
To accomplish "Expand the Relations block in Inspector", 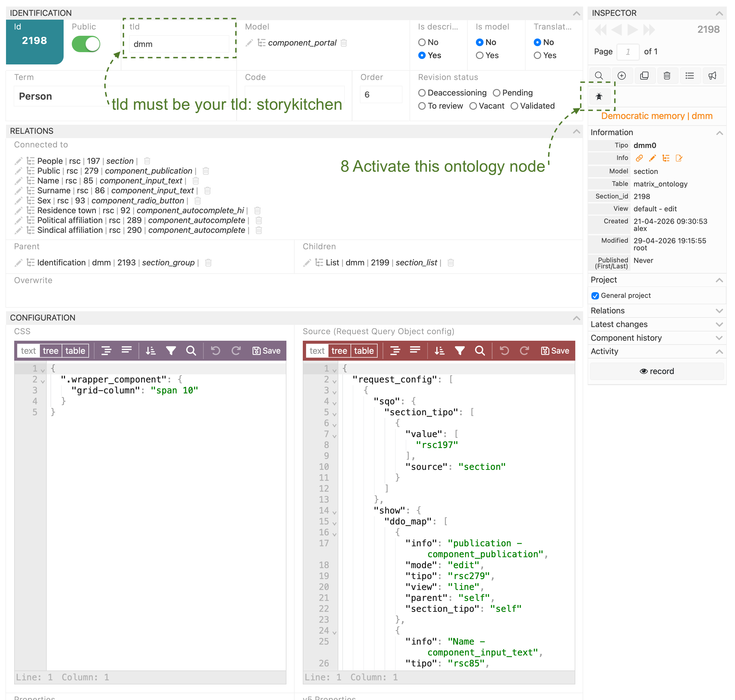I will [719, 311].
